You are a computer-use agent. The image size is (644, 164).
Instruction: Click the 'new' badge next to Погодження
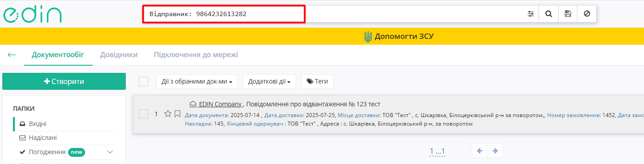[x=77, y=152]
